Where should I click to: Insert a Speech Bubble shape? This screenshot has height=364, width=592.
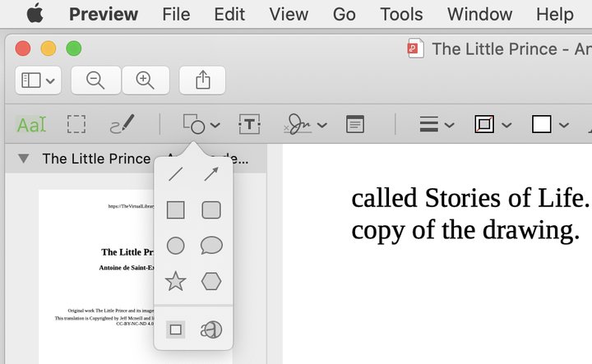(211, 246)
